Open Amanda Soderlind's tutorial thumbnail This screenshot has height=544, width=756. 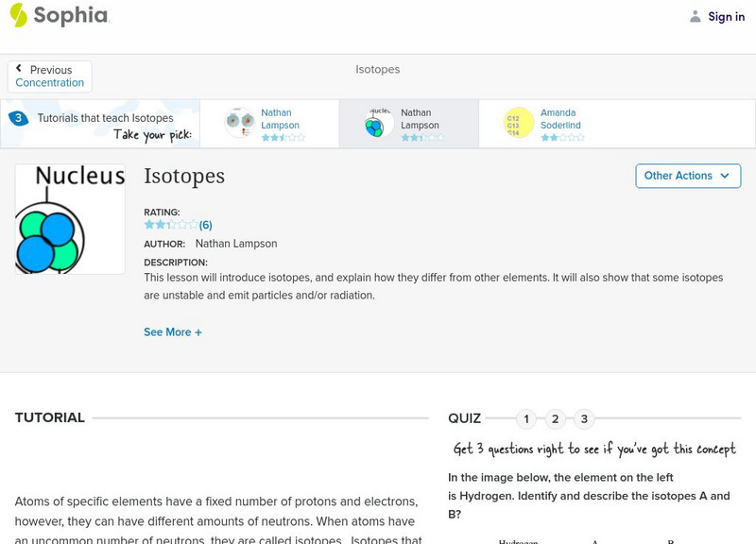[x=519, y=124]
